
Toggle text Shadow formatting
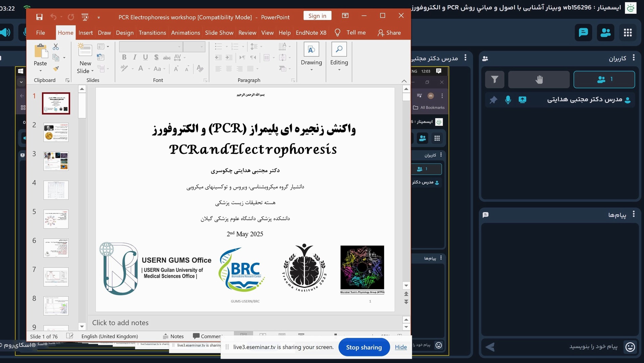click(156, 57)
